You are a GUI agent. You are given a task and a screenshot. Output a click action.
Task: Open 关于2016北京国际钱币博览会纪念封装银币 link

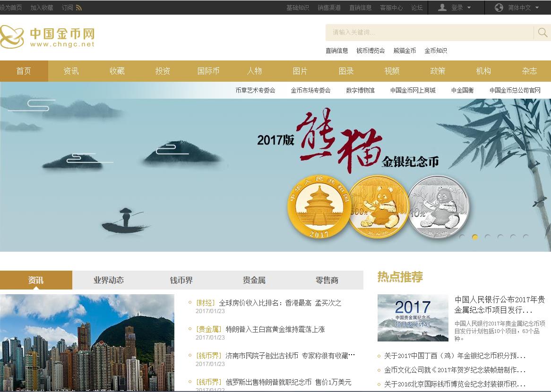(455, 384)
